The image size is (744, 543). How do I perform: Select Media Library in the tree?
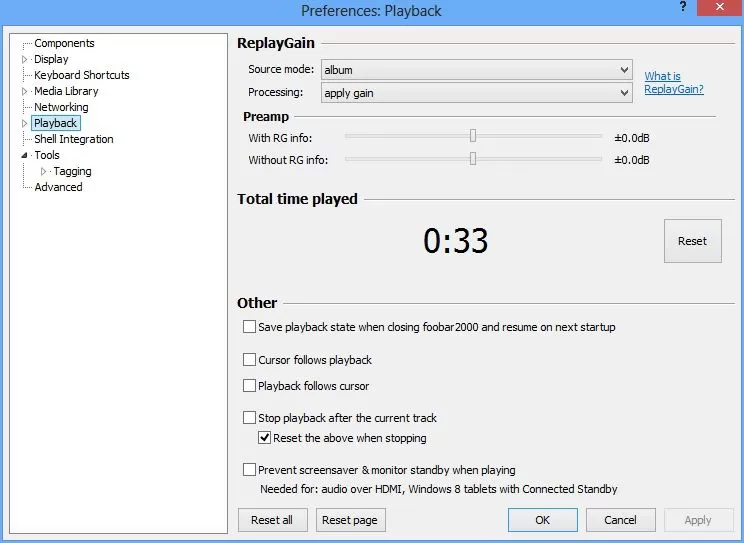click(x=66, y=91)
